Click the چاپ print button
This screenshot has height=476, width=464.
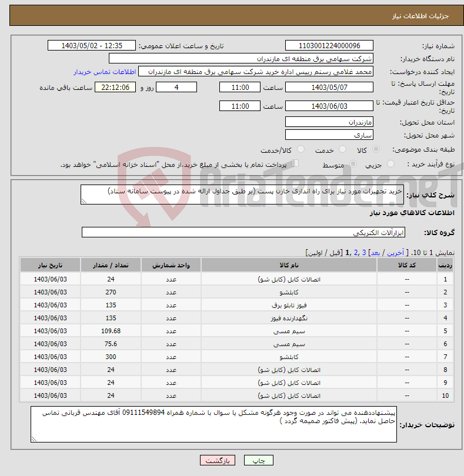259,460
